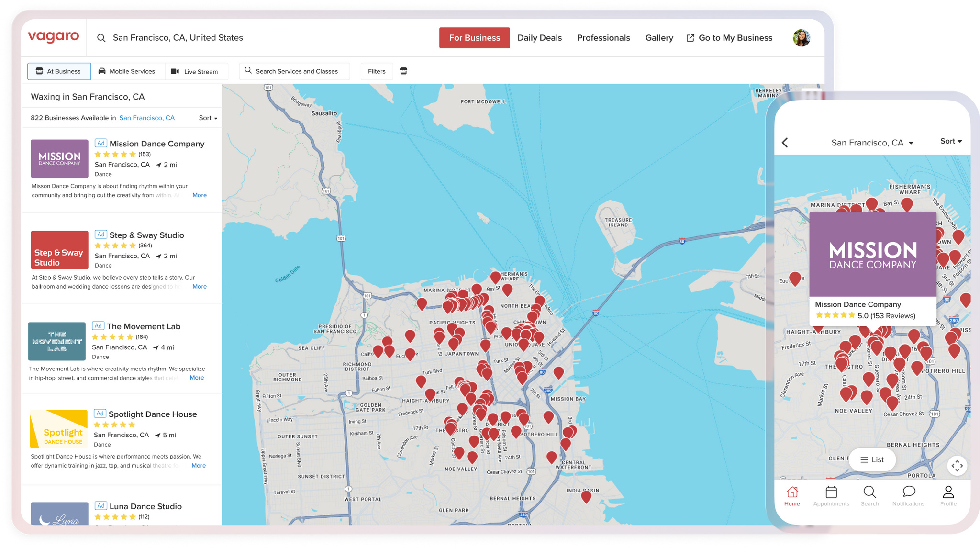980x548 pixels.
Task: Click the Vagaro logo
Action: pos(54,37)
